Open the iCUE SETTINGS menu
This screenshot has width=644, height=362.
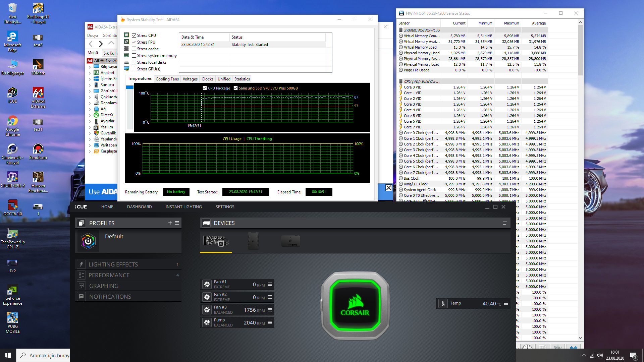pyautogui.click(x=225, y=207)
